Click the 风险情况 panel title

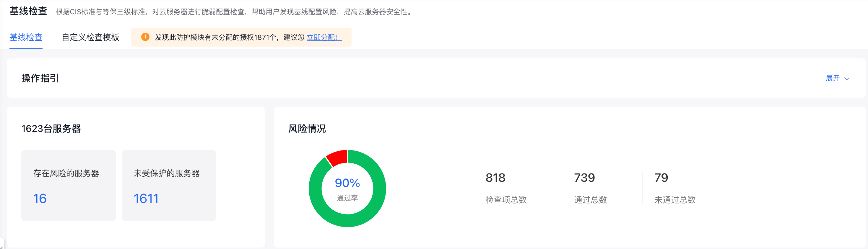[307, 129]
